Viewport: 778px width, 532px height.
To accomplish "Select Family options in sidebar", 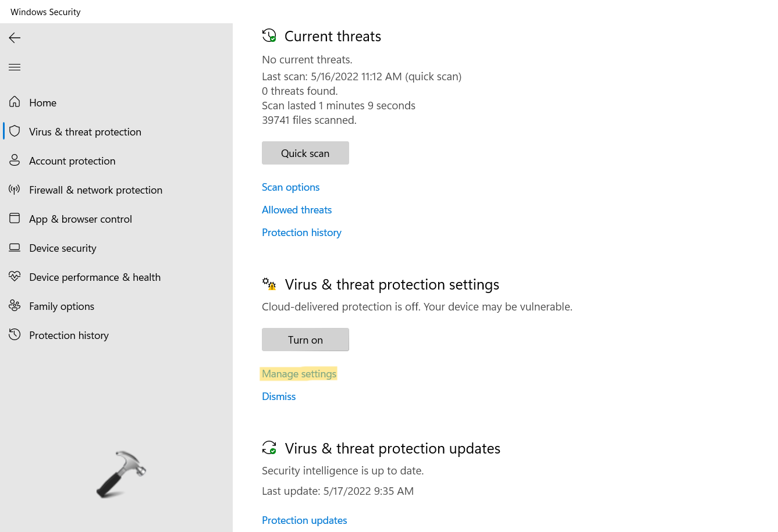I will coord(62,306).
